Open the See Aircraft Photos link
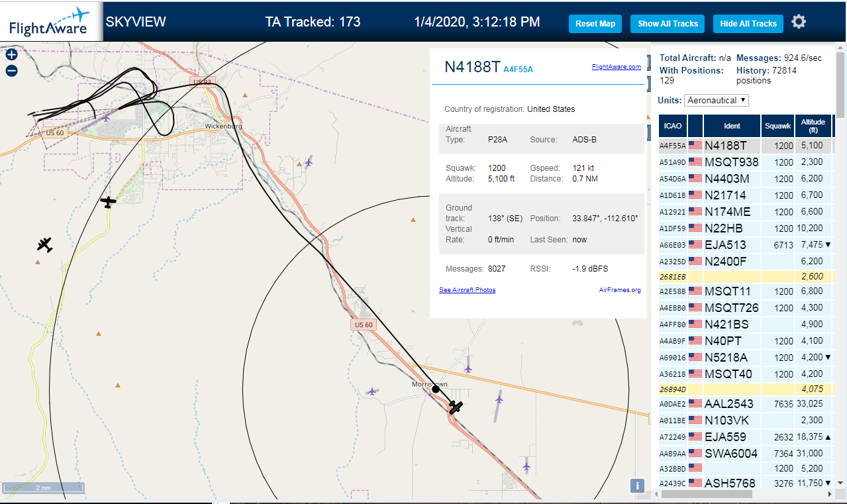Image resolution: width=847 pixels, height=504 pixels. pos(468,290)
